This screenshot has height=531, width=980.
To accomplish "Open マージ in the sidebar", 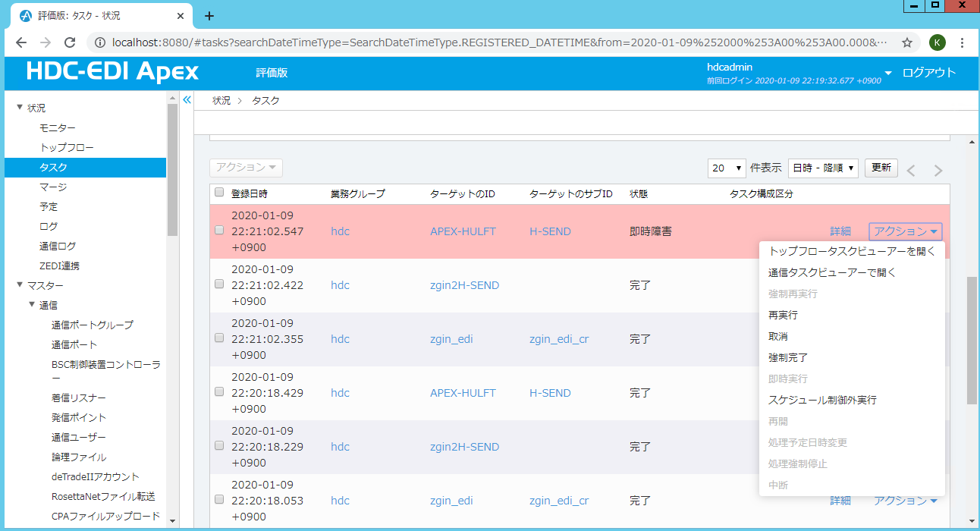I will (x=53, y=187).
